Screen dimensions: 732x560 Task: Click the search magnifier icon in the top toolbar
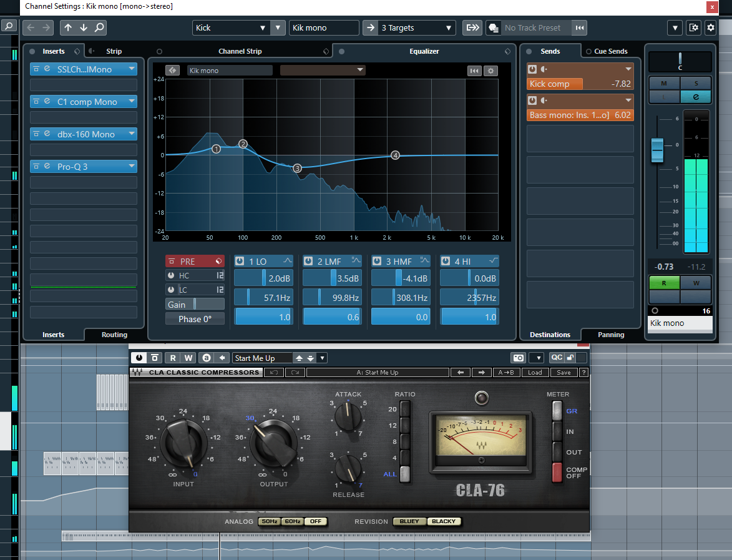click(99, 27)
